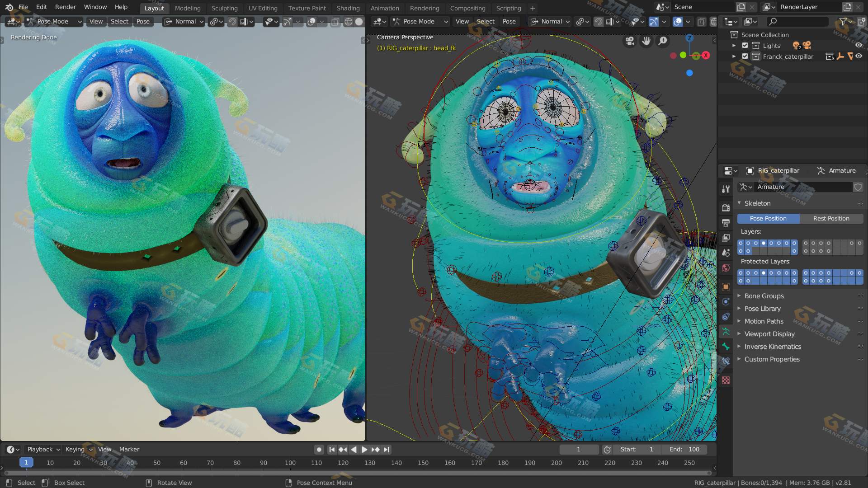
Task: Click the new view layer icon
Action: [x=847, y=7]
